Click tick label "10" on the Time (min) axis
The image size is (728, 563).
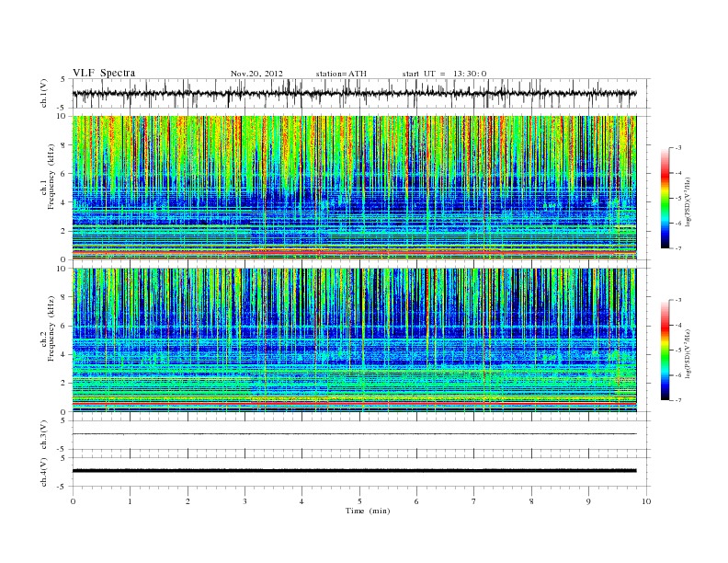coord(646,501)
